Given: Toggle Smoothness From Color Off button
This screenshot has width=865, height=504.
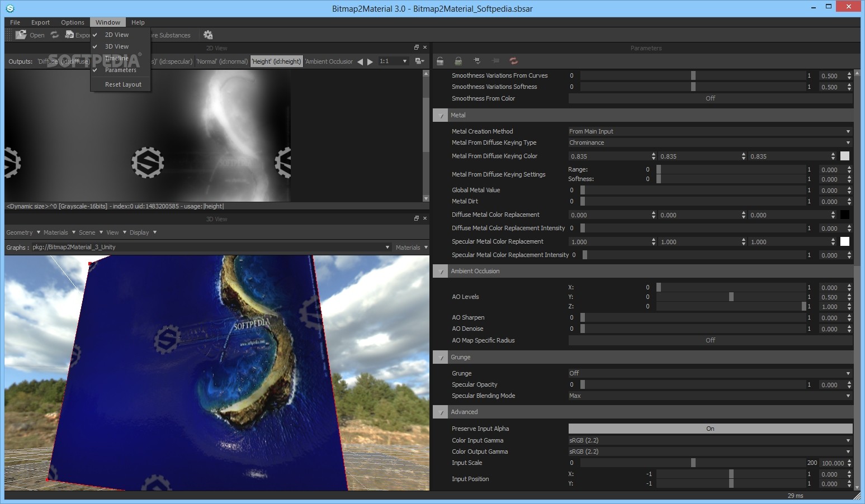Looking at the screenshot, I should click(x=710, y=98).
